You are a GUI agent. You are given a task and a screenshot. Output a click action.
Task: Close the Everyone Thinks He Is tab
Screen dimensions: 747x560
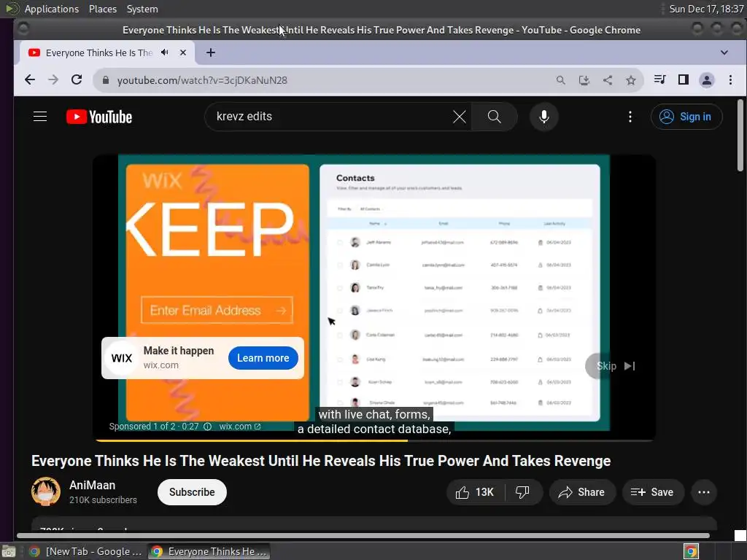[x=183, y=52]
